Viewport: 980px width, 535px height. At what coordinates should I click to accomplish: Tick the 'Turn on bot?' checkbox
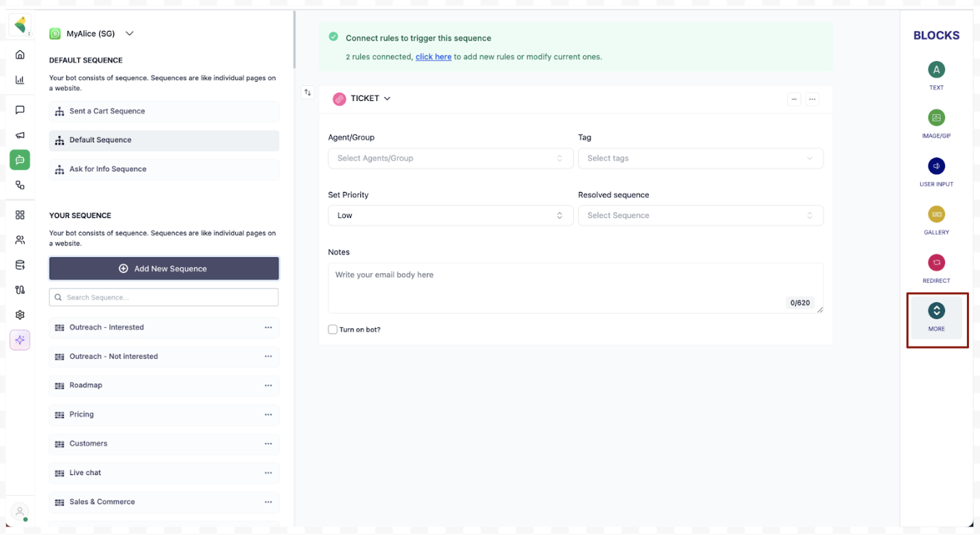point(333,329)
